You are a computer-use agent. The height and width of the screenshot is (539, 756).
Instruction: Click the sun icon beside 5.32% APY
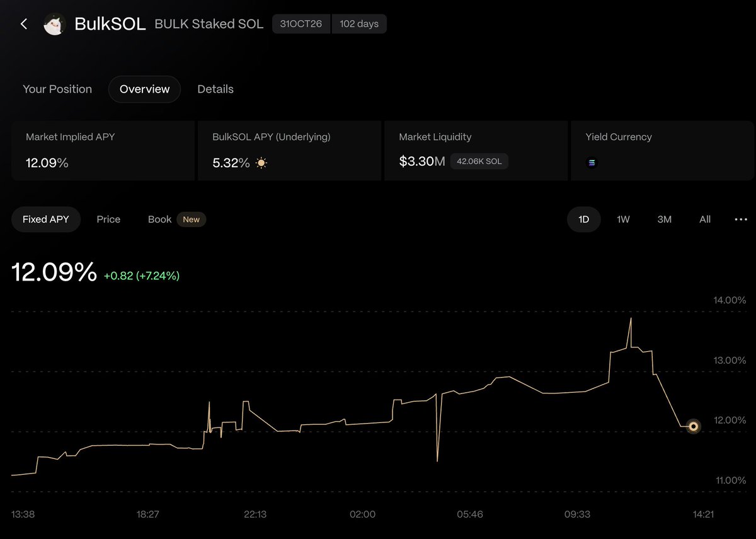[261, 163]
